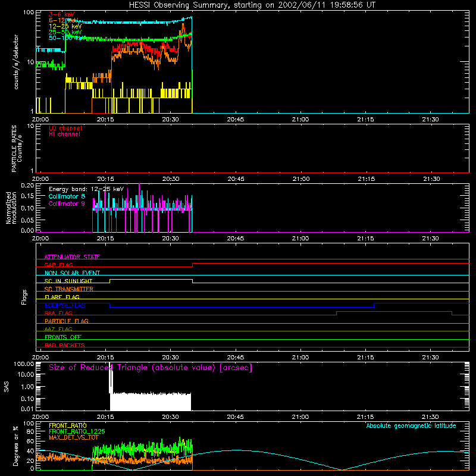476x476 pixels.
Task: Click the NON_SOLAR_EVENT flag label
Action: [72, 273]
